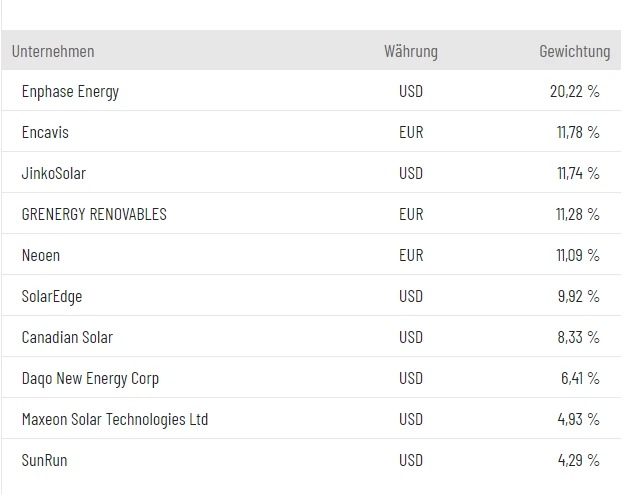Select the 9,92 % SolarEdge weighting value
This screenshot has height=494, width=637.
(x=578, y=296)
